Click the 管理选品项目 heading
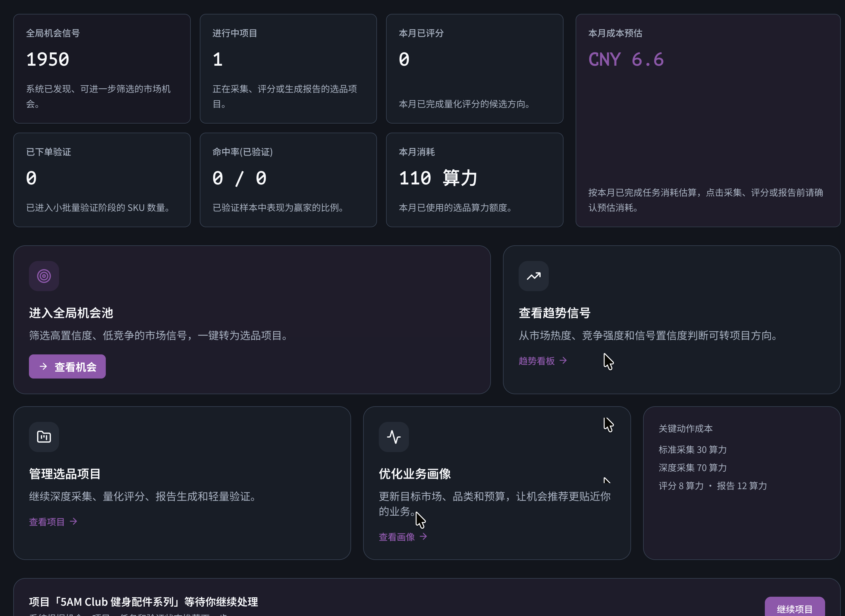This screenshot has width=845, height=616. click(x=65, y=474)
